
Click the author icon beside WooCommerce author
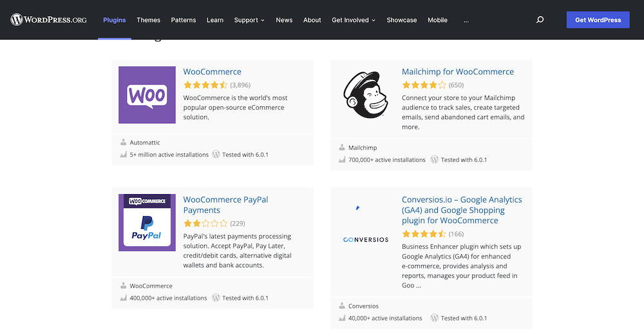coord(123,286)
